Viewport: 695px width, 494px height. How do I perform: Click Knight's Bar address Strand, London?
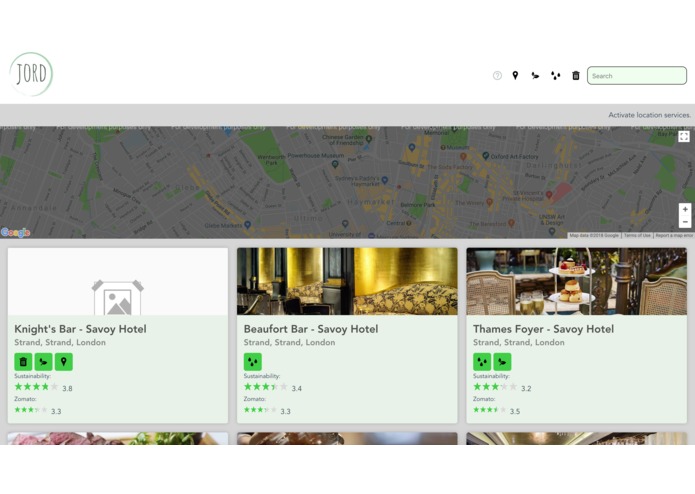(60, 342)
